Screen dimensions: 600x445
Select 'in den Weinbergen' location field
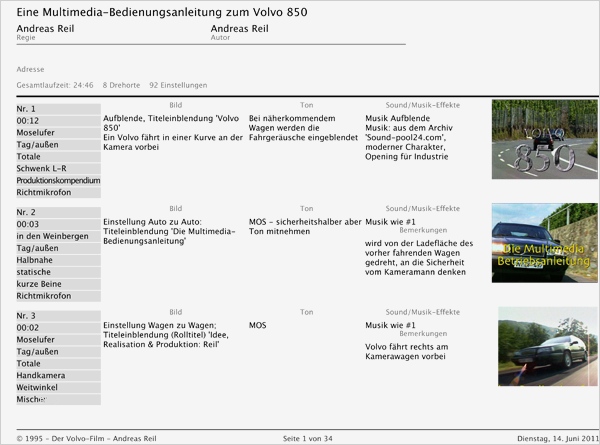(58, 236)
